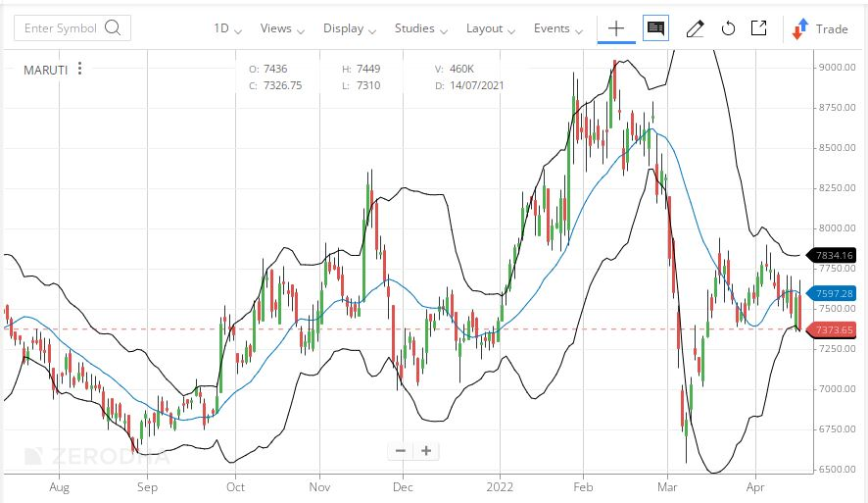Toggle the crosshair tool
868x503 pixels.
click(616, 28)
